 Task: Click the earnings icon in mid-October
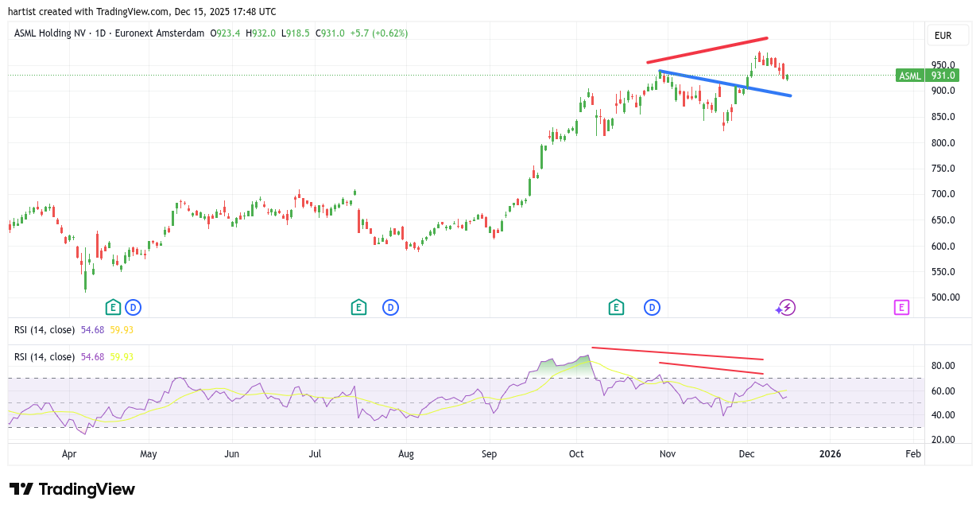pos(615,307)
